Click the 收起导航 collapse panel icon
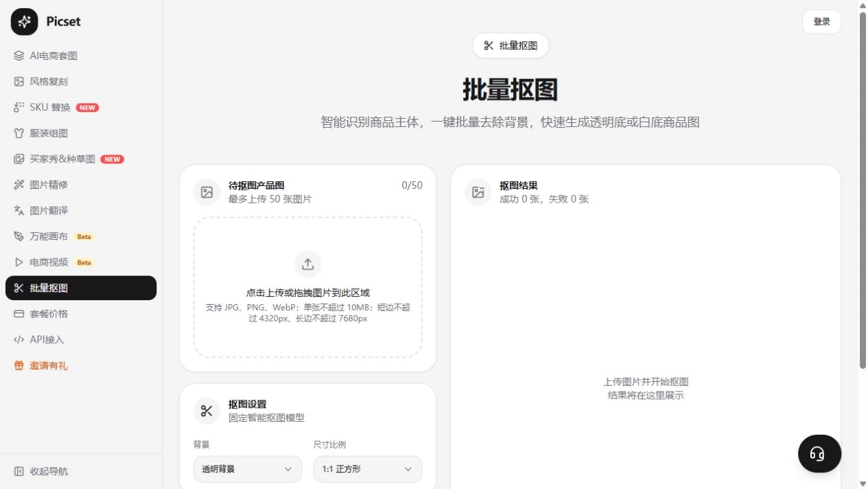Viewport: 868px width, 489px height. tap(19, 472)
